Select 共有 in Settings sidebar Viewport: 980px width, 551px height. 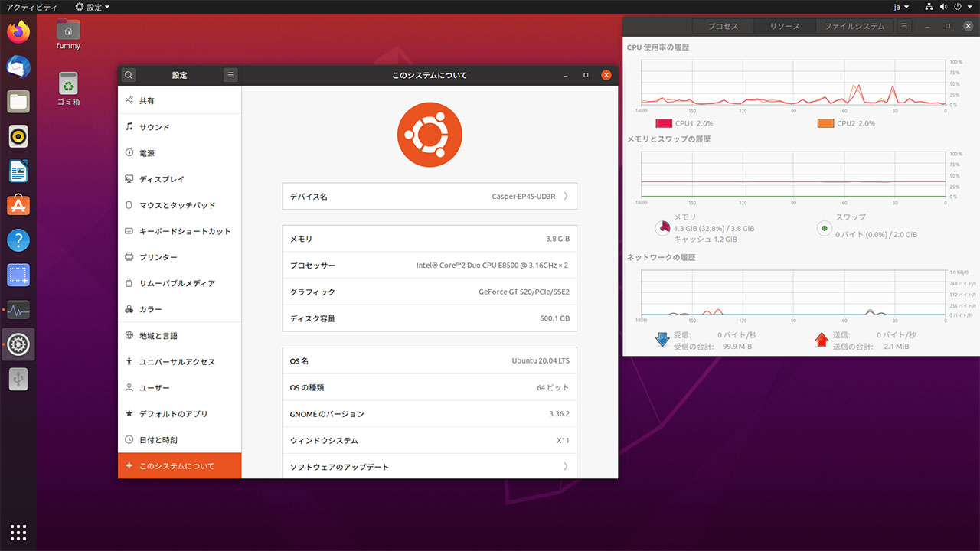click(x=180, y=100)
